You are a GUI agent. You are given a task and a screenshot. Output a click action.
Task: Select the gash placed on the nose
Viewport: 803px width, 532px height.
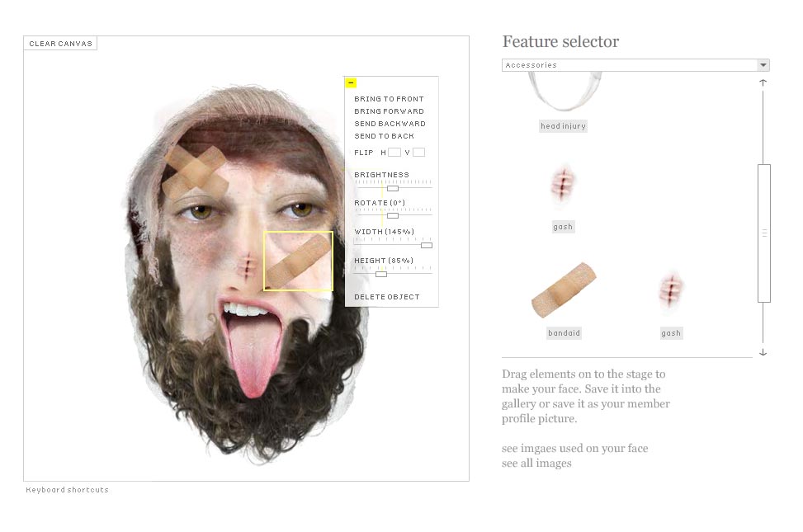tap(248, 266)
